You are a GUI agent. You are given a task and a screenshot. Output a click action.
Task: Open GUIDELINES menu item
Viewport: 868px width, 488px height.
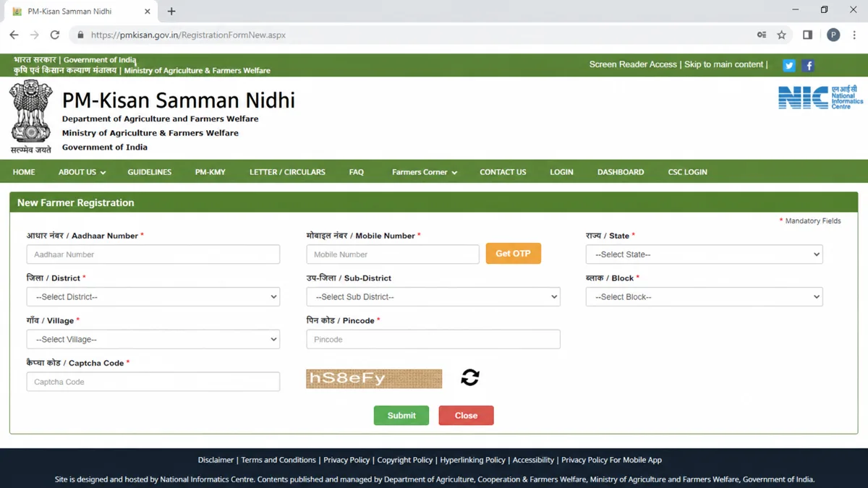tap(150, 172)
